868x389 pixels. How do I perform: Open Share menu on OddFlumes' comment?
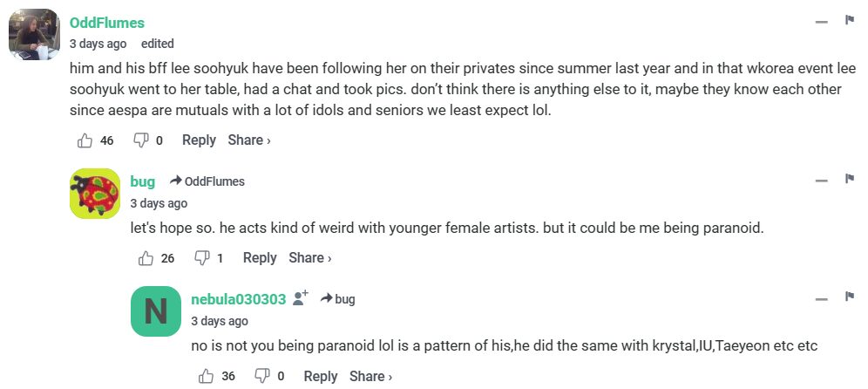click(248, 140)
